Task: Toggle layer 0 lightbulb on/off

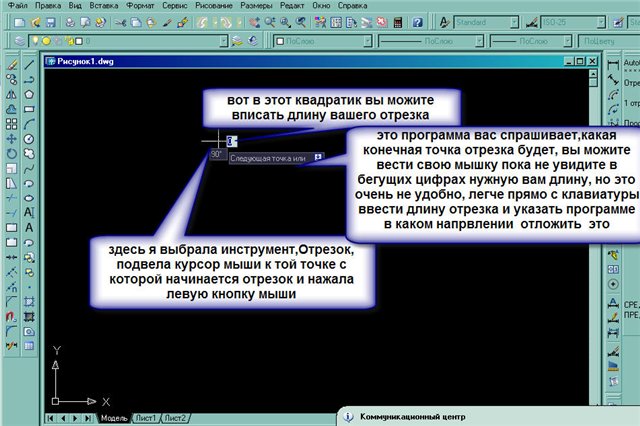Action: [x=36, y=43]
